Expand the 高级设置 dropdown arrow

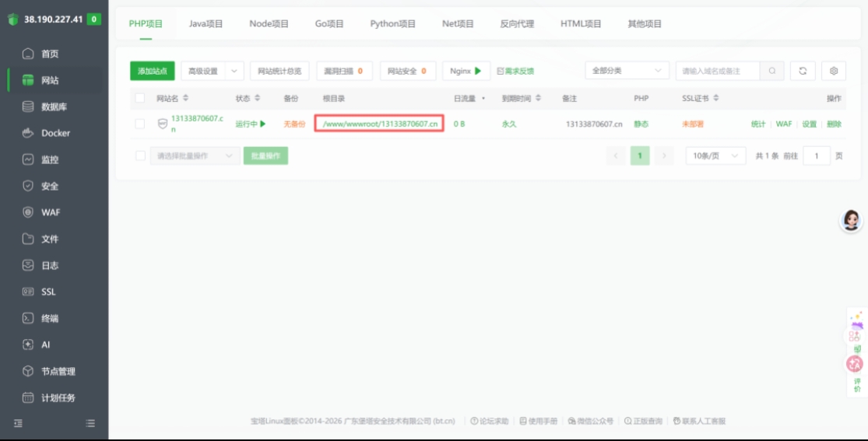(x=234, y=71)
